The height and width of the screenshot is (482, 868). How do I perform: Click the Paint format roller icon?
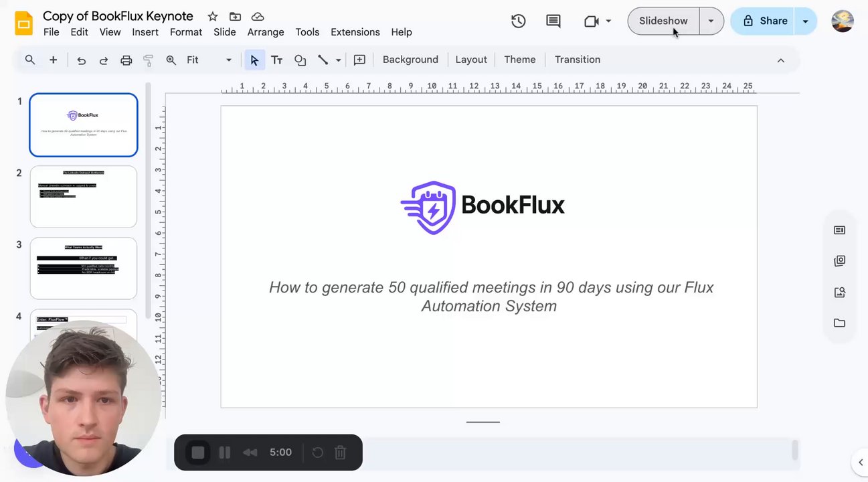point(149,60)
